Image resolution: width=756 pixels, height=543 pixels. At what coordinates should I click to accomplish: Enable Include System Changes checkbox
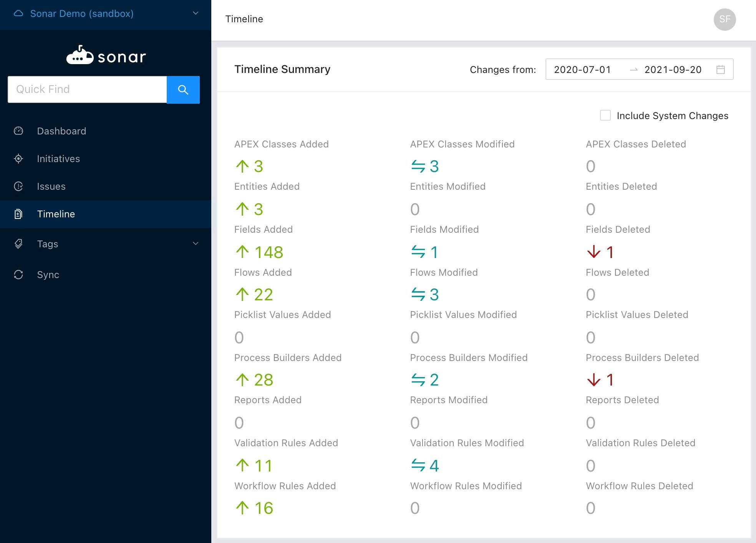(605, 115)
